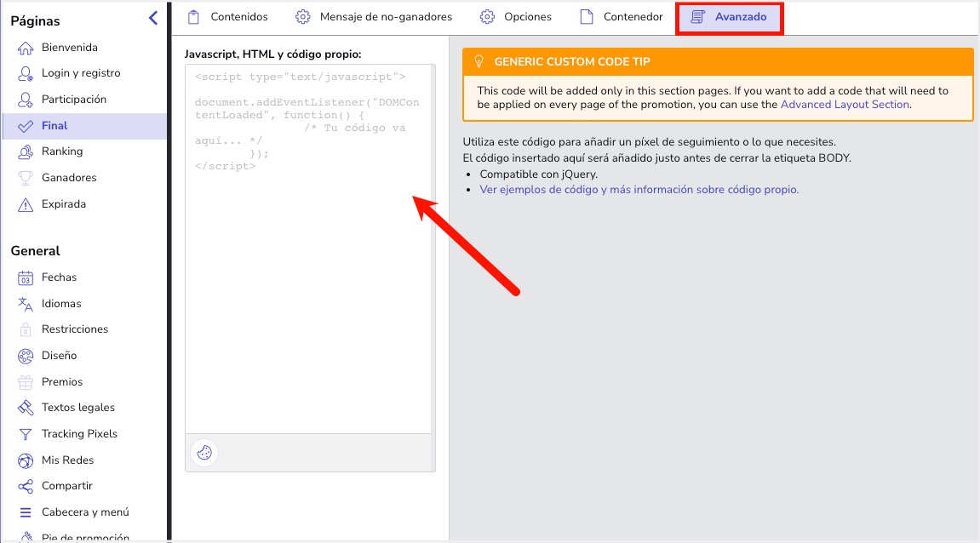Open the Advanced Layout Section link
This screenshot has height=543, width=980.
pyautogui.click(x=845, y=105)
